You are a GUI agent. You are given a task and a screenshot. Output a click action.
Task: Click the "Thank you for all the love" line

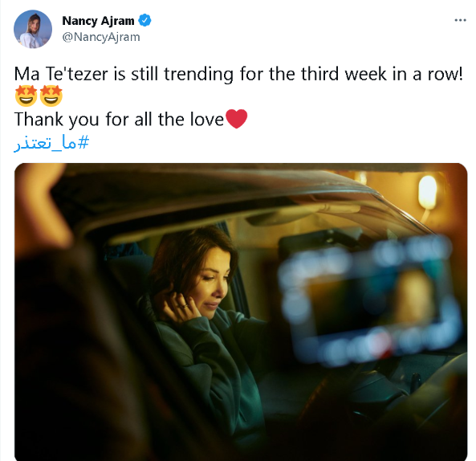(119, 119)
